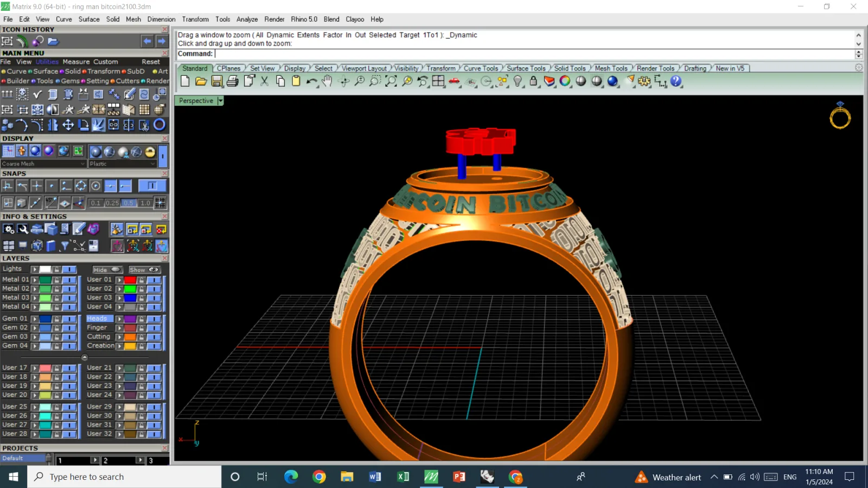The image size is (868, 488).
Task: Click Reset in the Main Menu panel
Action: click(151, 62)
